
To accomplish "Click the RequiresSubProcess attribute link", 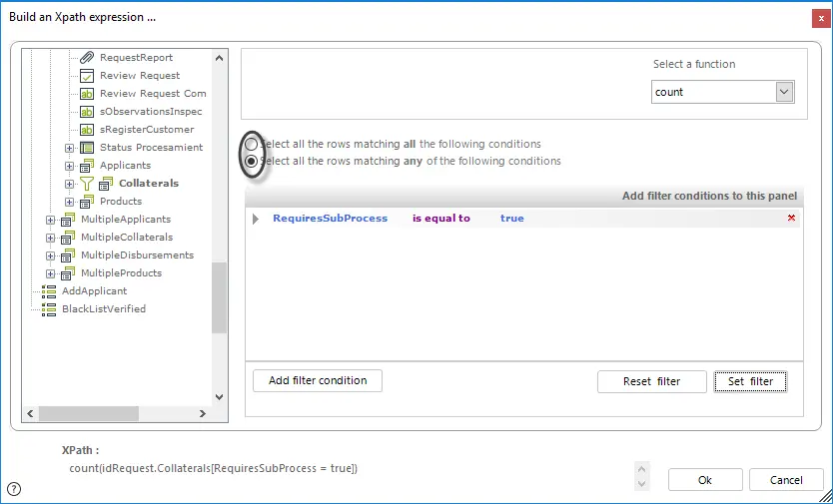I will (x=330, y=219).
